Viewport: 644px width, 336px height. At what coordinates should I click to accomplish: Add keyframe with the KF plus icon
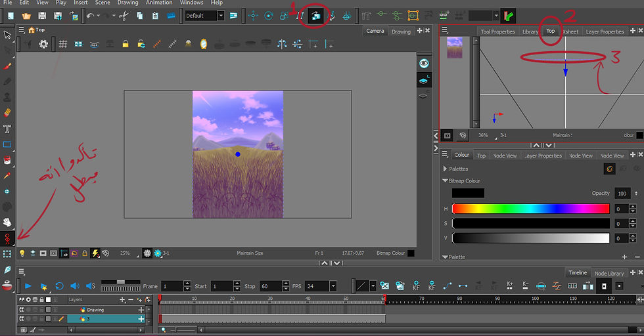click(416, 285)
